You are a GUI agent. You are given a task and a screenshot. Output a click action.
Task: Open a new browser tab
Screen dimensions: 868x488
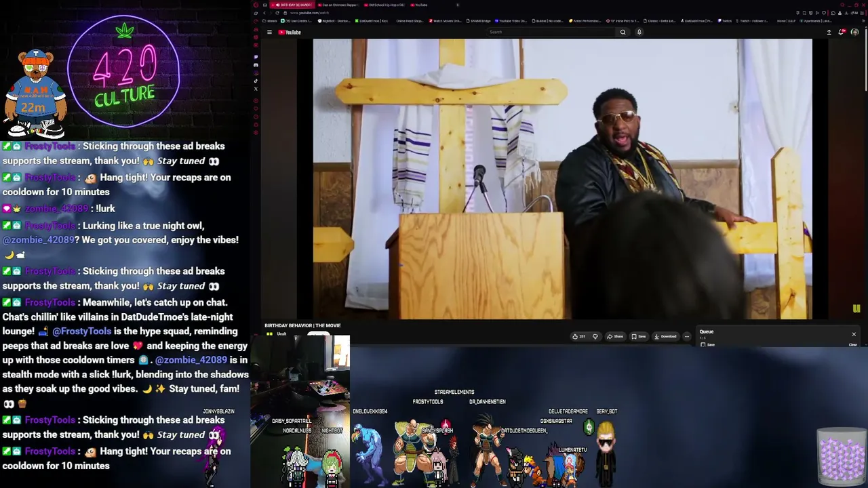[458, 5]
